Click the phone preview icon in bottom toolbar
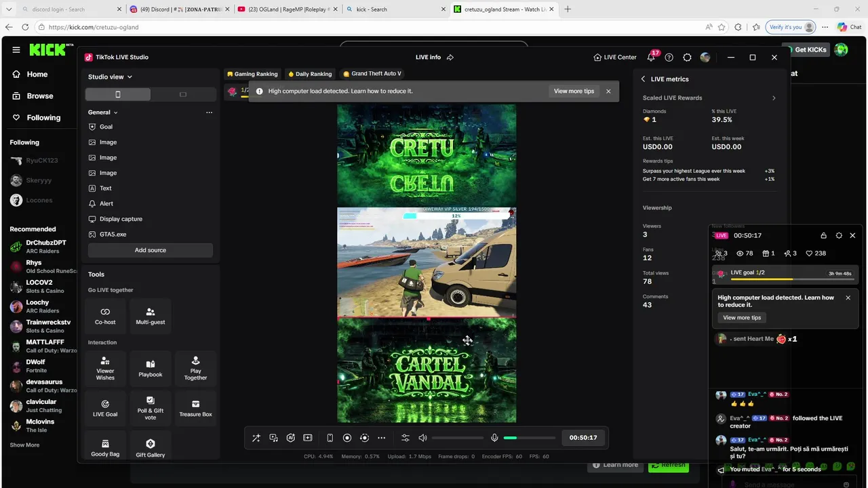Screen dimensions: 868x488 pos(330,438)
